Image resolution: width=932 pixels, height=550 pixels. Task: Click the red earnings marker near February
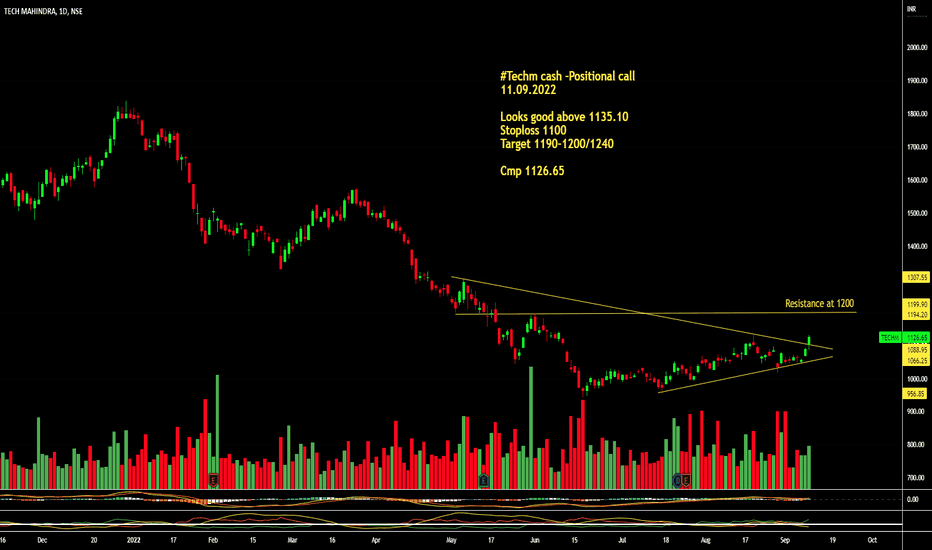(x=213, y=479)
